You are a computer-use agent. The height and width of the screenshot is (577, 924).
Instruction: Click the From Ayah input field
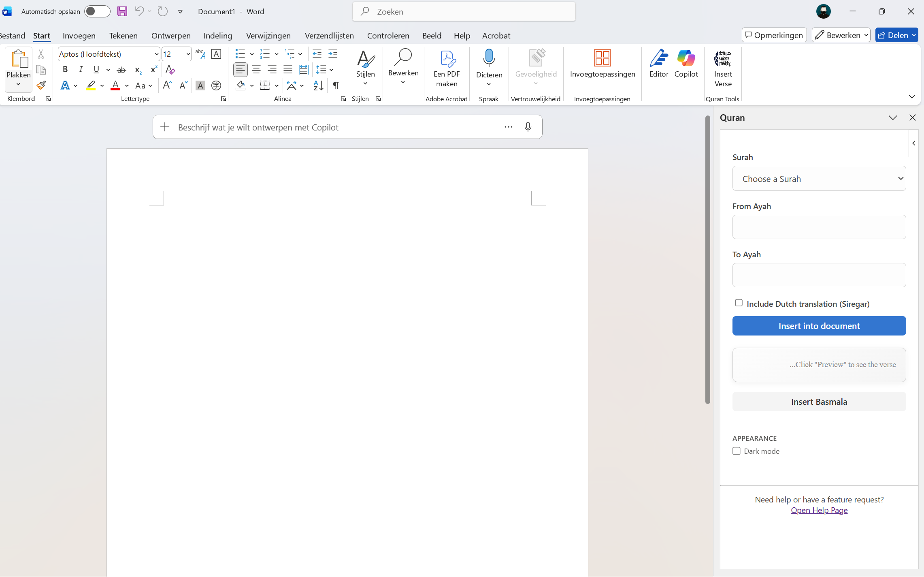819,227
